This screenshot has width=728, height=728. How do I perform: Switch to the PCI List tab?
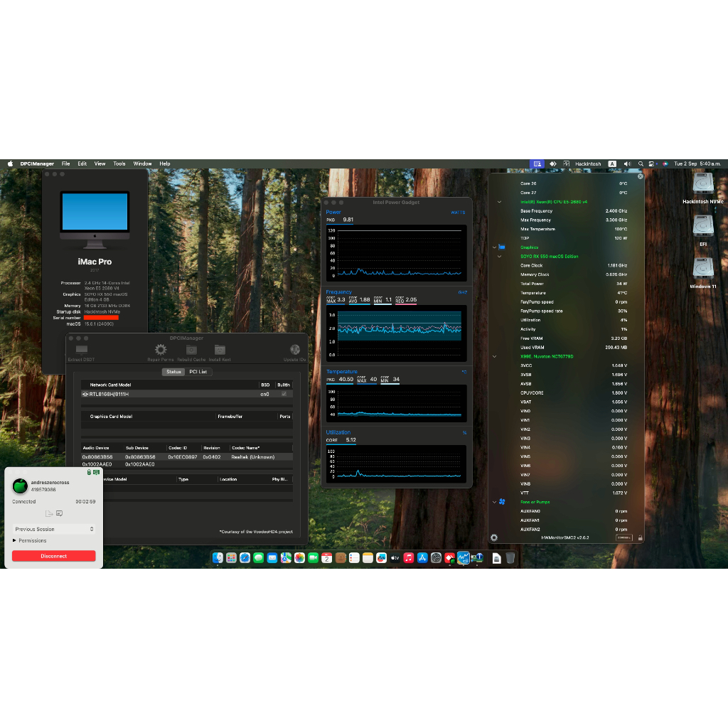[x=198, y=372]
